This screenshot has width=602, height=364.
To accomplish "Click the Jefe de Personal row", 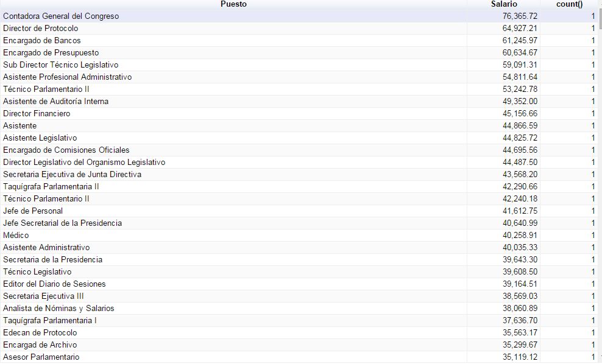I will coord(33,211).
